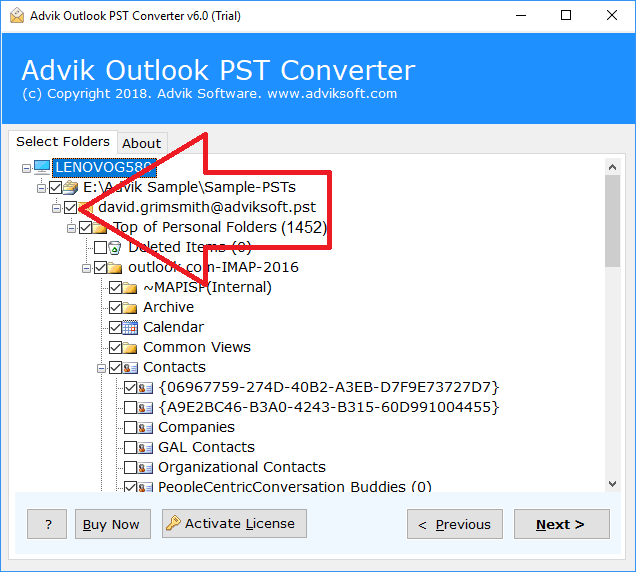The width and height of the screenshot is (636, 572).
Task: Click the Activate License button
Action: (234, 523)
